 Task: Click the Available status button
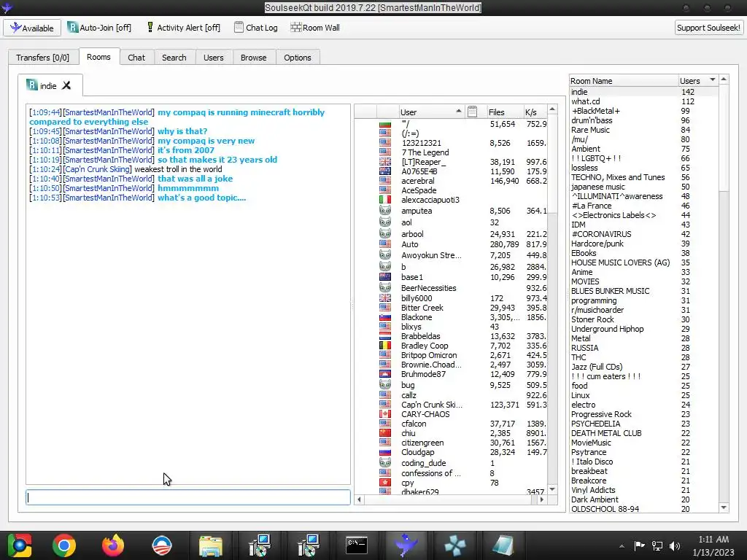tap(32, 28)
